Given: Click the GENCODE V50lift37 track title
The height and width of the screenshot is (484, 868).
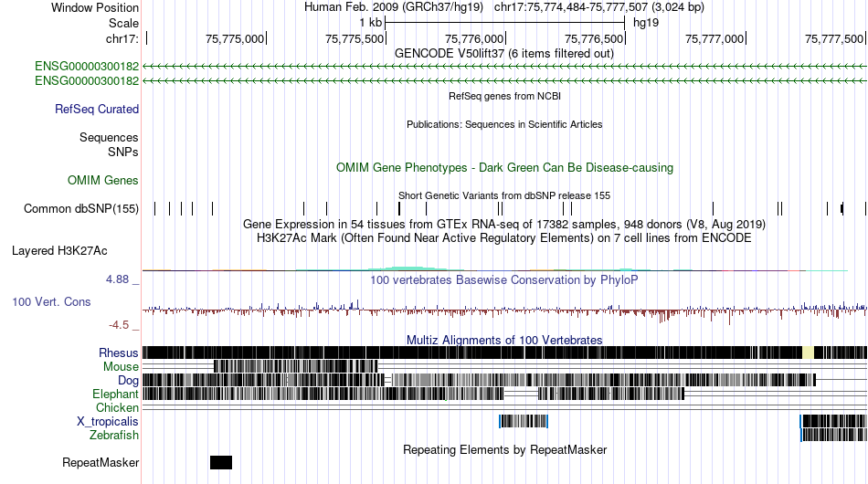Looking at the screenshot, I should pyautogui.click(x=504, y=54).
